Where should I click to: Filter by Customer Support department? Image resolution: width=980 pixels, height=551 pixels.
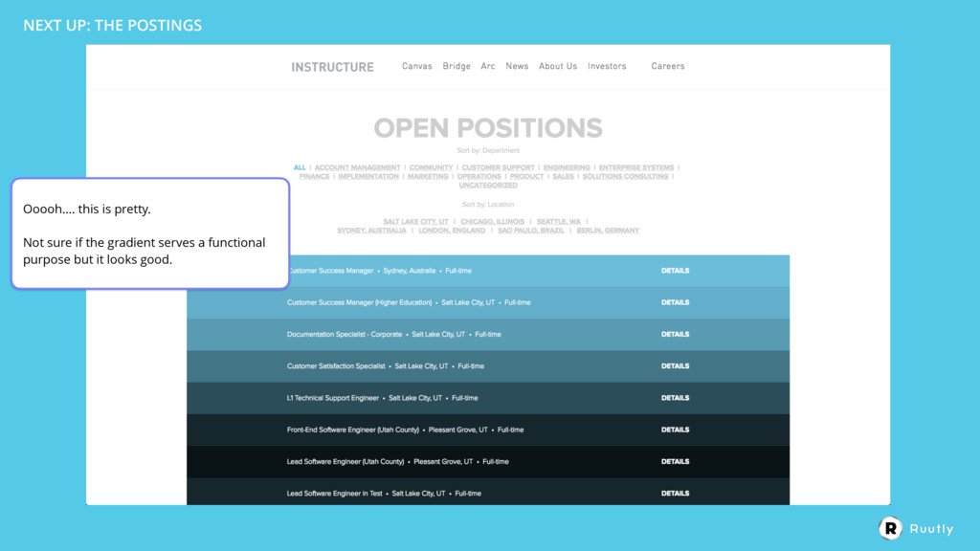coord(498,167)
